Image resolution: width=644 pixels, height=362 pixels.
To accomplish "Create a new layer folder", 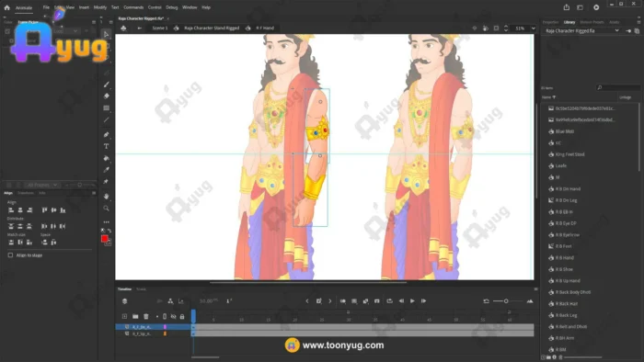I will (135, 316).
